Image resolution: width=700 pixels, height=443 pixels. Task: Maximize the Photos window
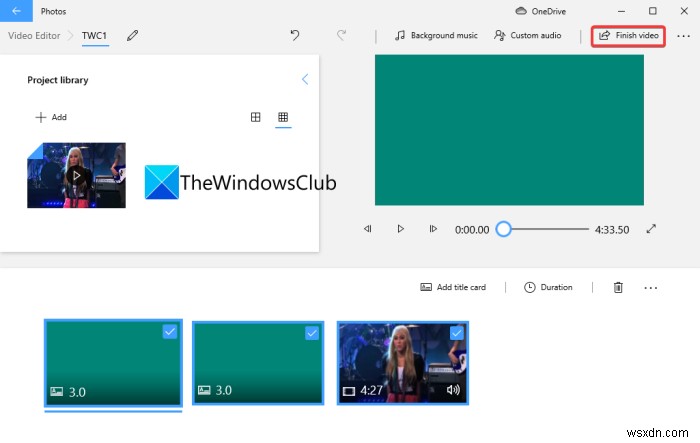pos(653,11)
